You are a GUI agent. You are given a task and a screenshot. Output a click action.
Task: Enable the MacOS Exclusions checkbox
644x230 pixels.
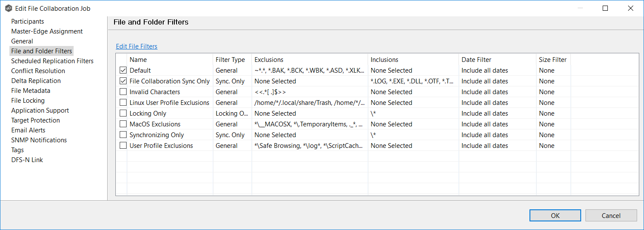[x=123, y=124]
